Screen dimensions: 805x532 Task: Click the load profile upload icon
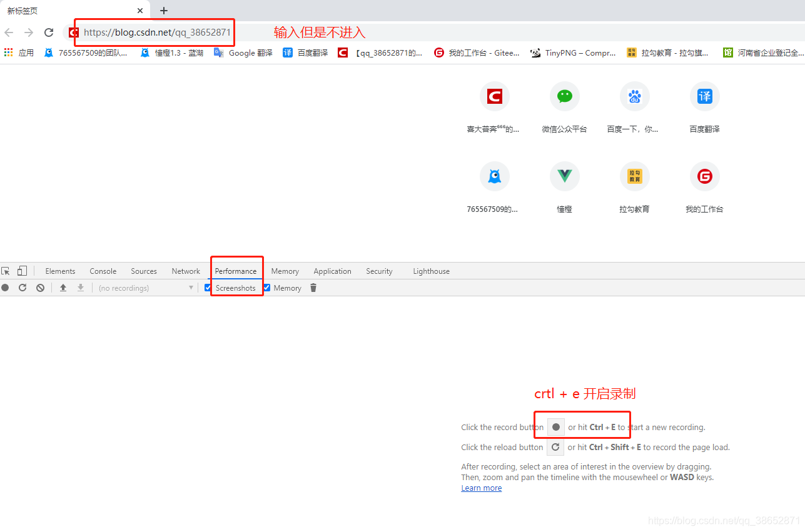pos(63,288)
